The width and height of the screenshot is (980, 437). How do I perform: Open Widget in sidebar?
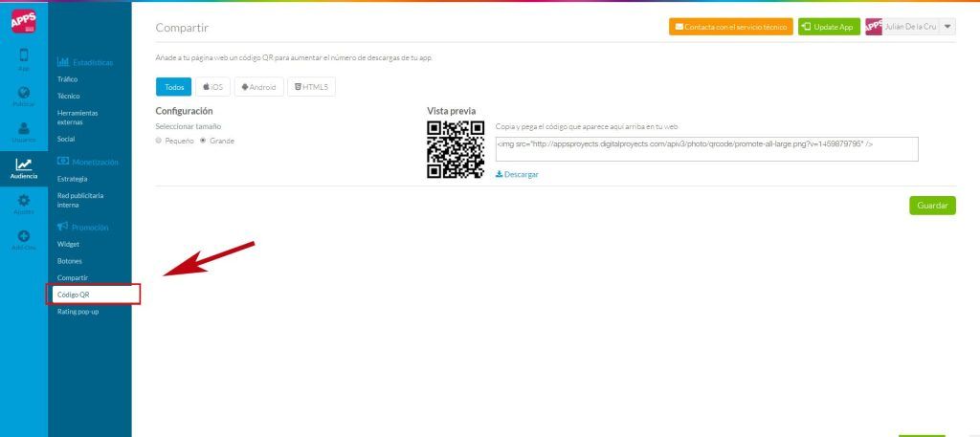click(x=68, y=244)
